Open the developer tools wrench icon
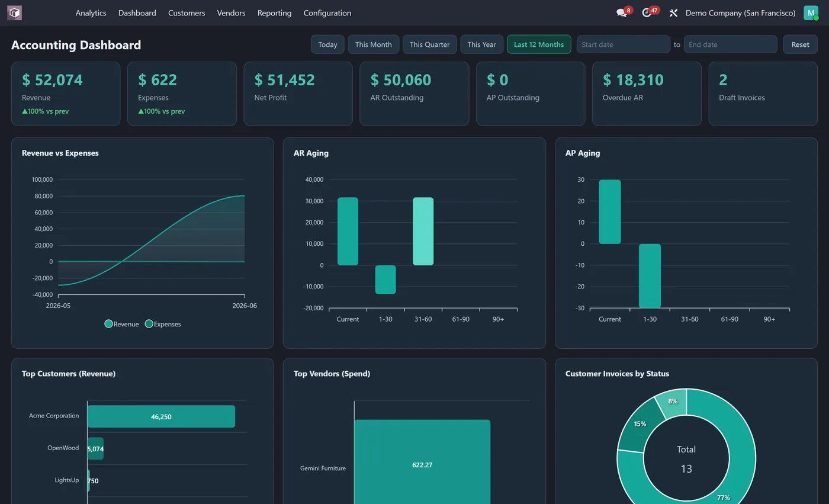The height and width of the screenshot is (504, 829). (x=673, y=12)
